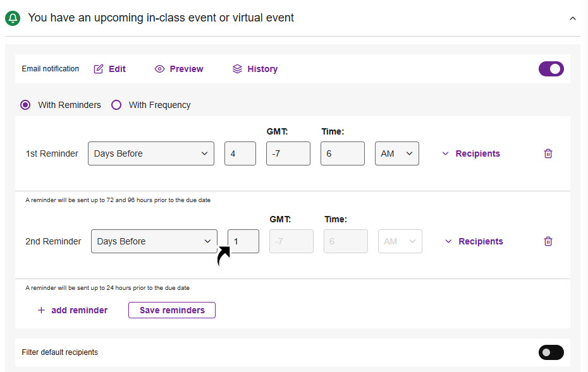Image resolution: width=588 pixels, height=372 pixels.
Task: Click the plus icon beside add reminder
Action: point(41,310)
